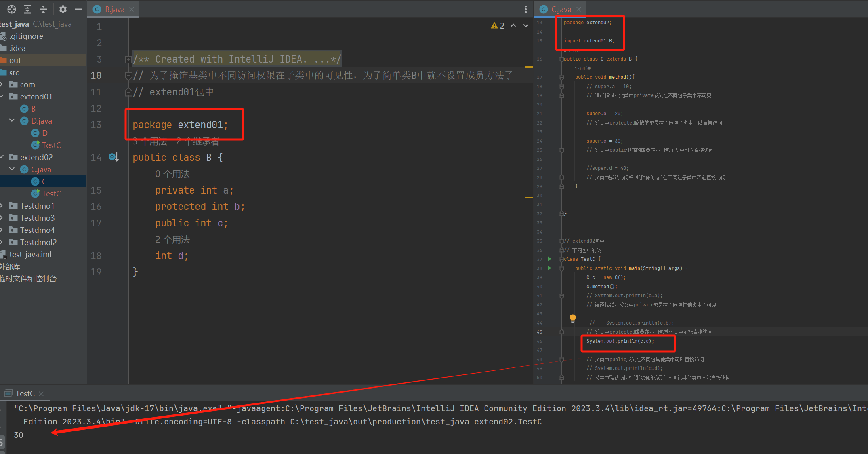Click the overridden class gutter icon at line 14
The image size is (868, 454).
[x=113, y=157]
